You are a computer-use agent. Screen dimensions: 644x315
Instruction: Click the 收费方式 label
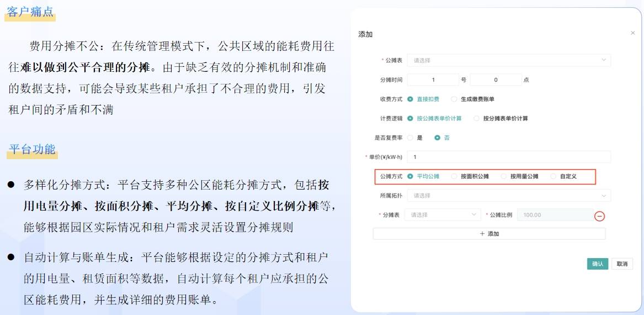tap(391, 99)
